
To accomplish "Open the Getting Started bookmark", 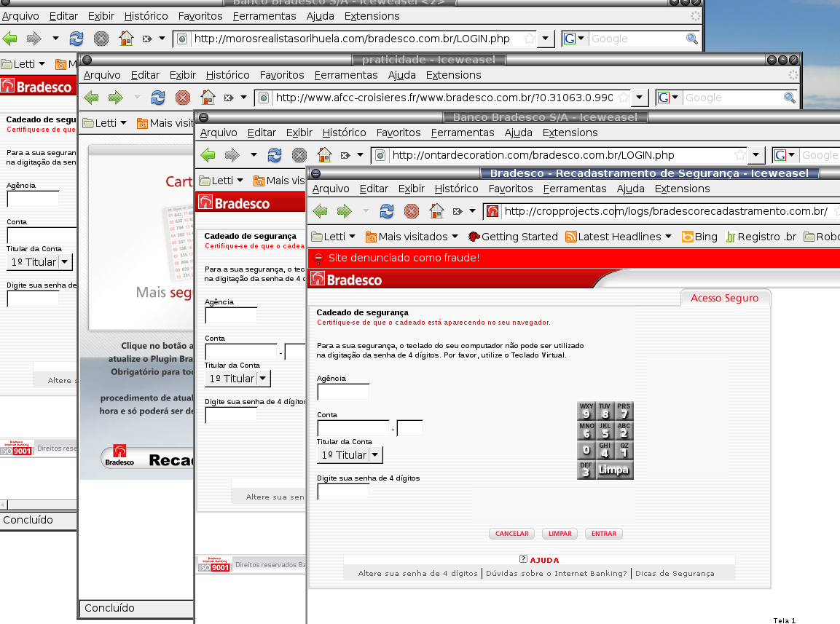I will point(513,237).
